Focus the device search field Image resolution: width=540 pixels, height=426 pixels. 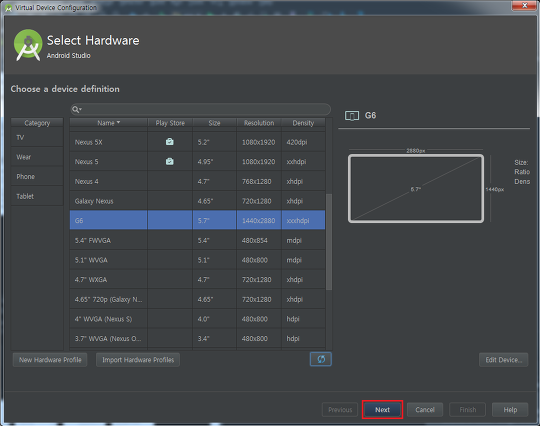pos(201,110)
